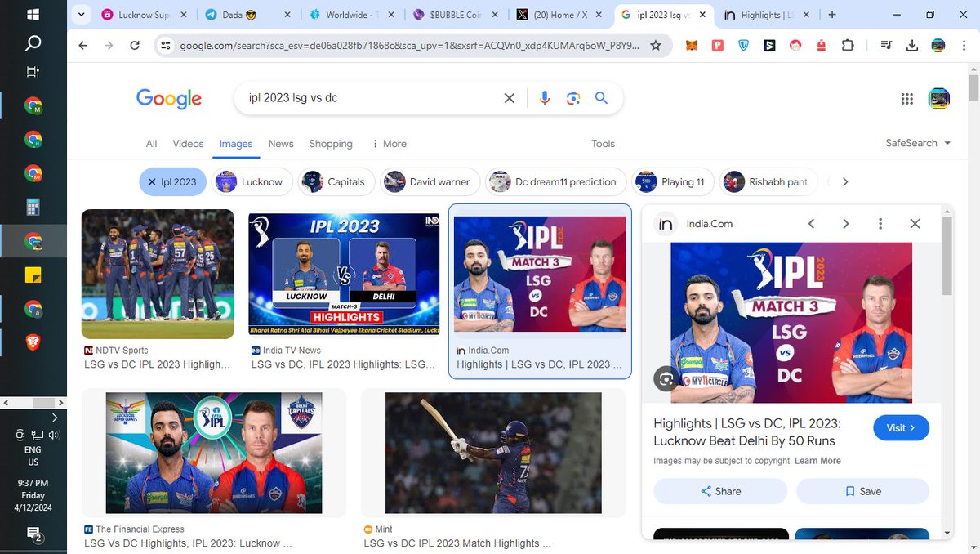Reload the page
Image resolution: width=980 pixels, height=554 pixels.
pos(135,46)
